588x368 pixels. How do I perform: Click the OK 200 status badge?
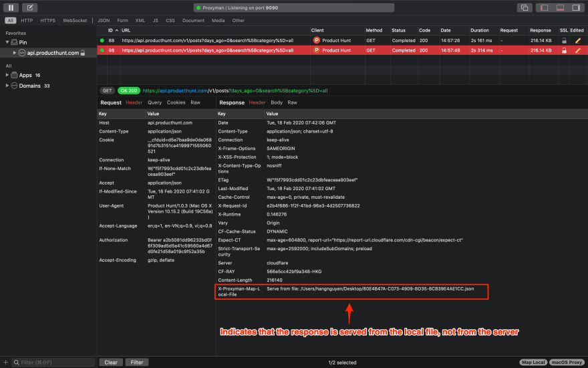128,90
